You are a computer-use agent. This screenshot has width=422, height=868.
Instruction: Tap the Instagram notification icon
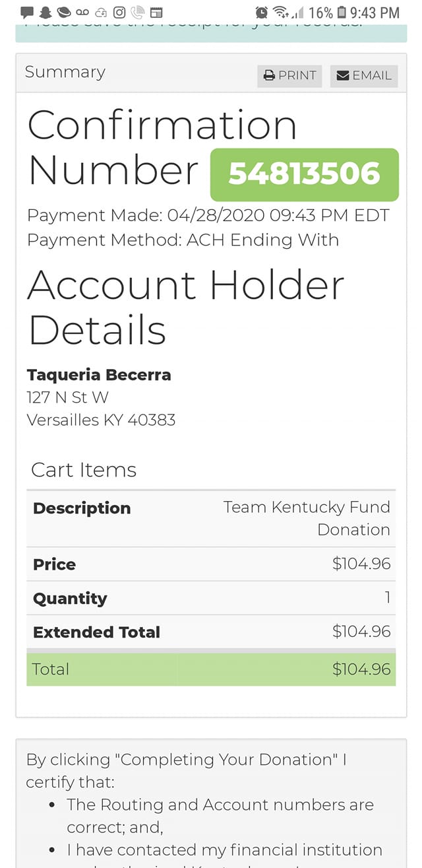coord(119,13)
